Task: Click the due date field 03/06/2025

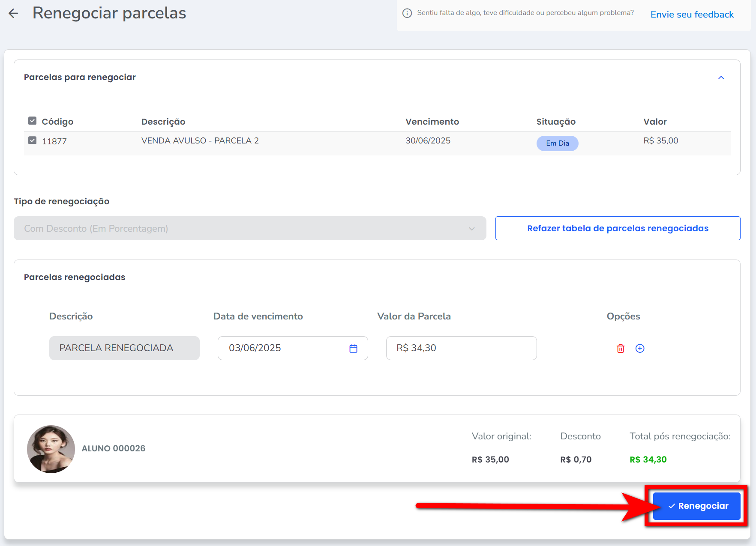Action: [x=293, y=348]
